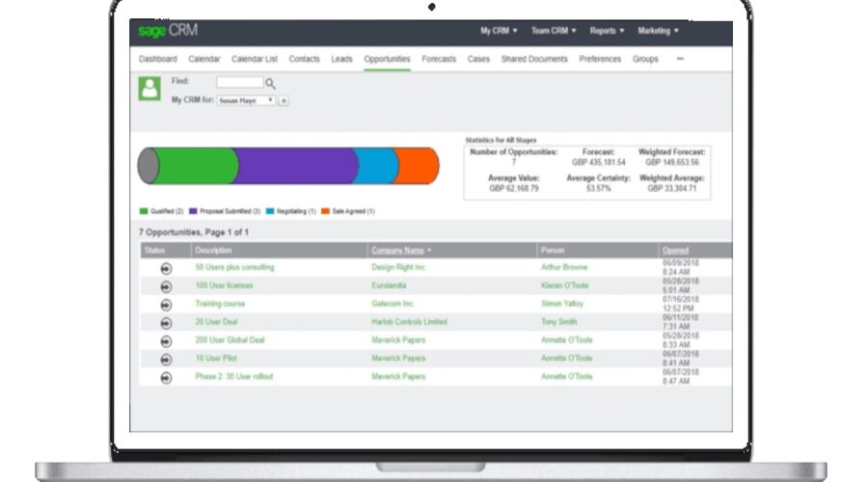Click the search magnifier icon beside Find
Image resolution: width=868 pixels, height=482 pixels.
(270, 84)
